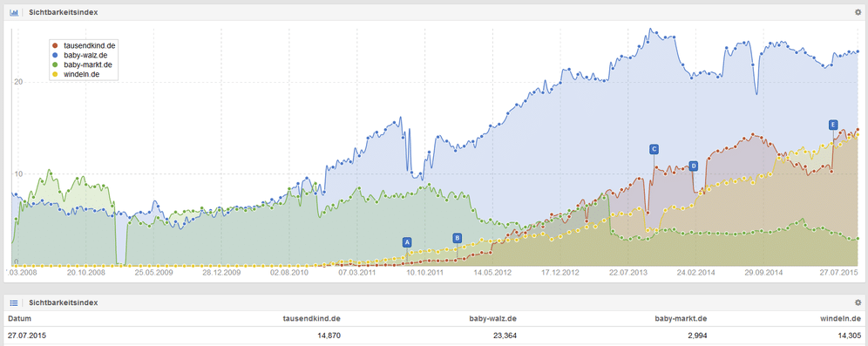Click the table panel title Sichtbarkeitsindex
The image size is (868, 346).
tap(63, 302)
